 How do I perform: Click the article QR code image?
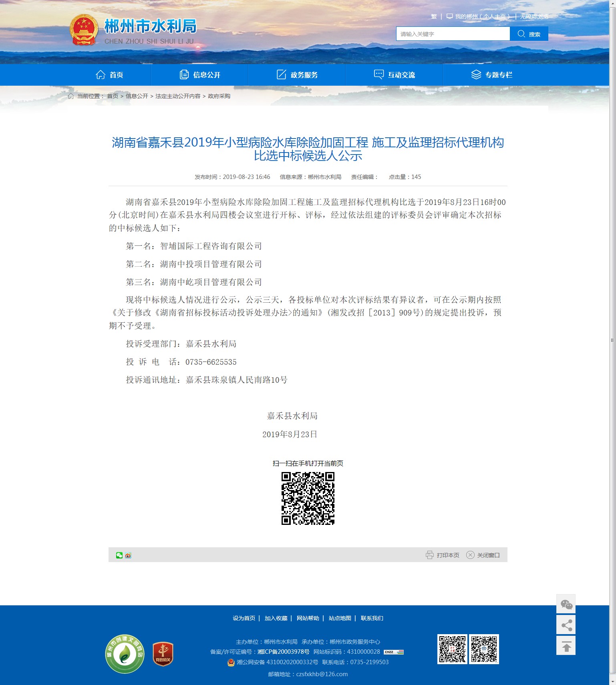click(308, 498)
